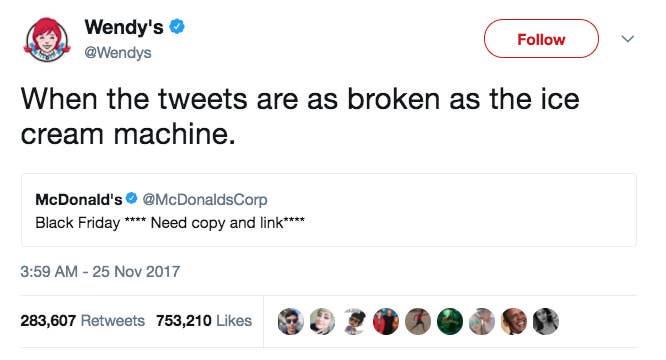Open first liker avatar with sunglasses
Viewport: 666px width, 360px height.
coord(291,321)
